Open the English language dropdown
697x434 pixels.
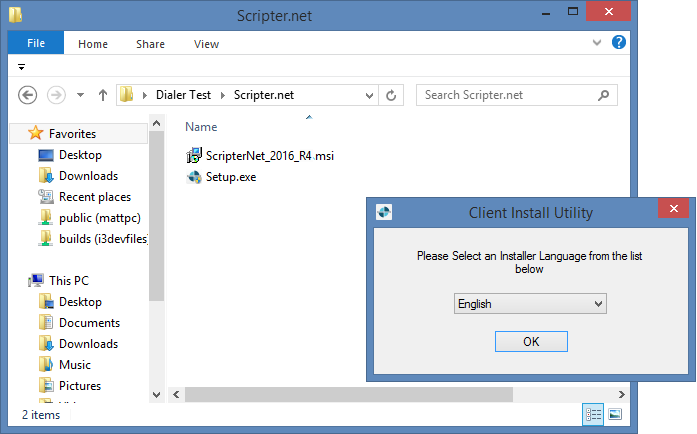coord(531,304)
